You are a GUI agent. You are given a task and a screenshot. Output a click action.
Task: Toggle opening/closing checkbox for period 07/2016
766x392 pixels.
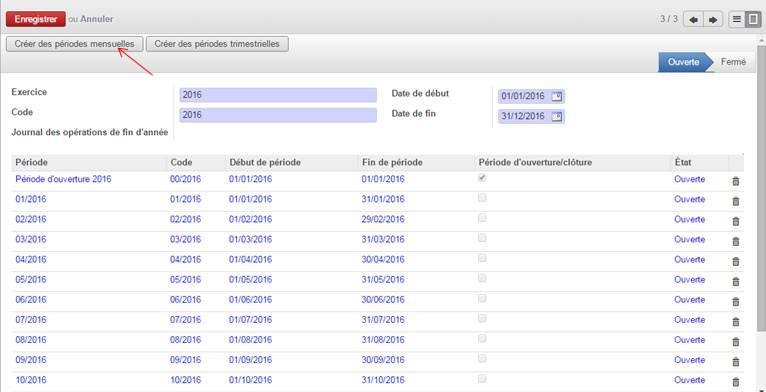(482, 318)
